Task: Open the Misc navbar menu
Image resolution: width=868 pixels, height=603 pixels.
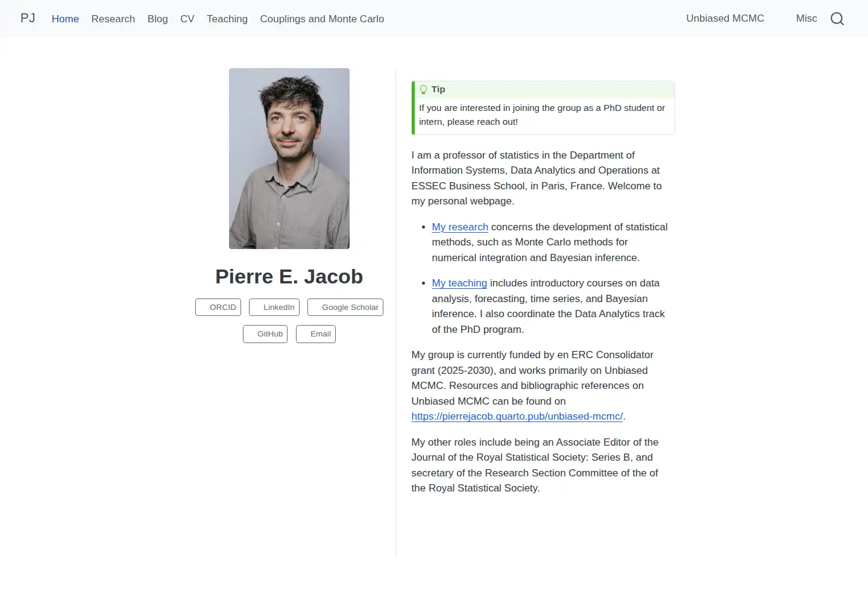Action: coord(807,18)
